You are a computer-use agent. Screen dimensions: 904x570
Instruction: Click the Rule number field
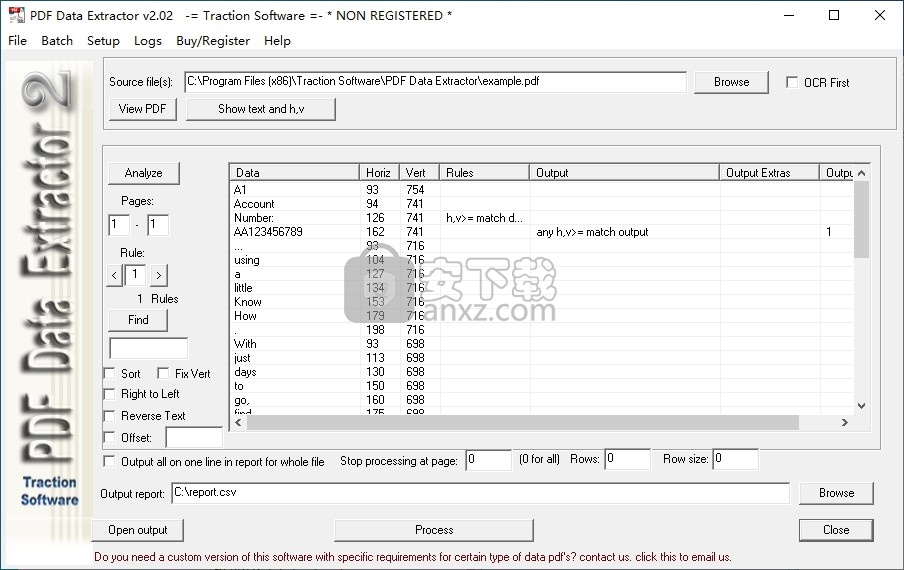[135, 275]
